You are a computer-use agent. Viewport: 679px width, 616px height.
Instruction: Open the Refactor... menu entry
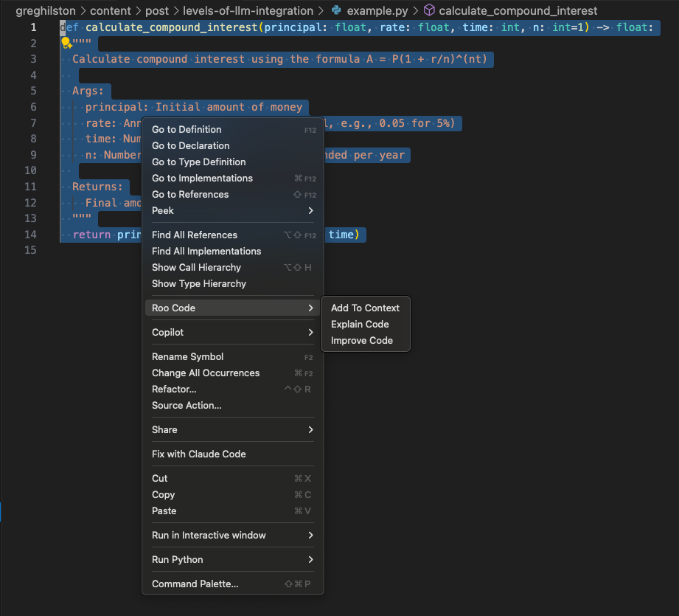tap(232, 389)
